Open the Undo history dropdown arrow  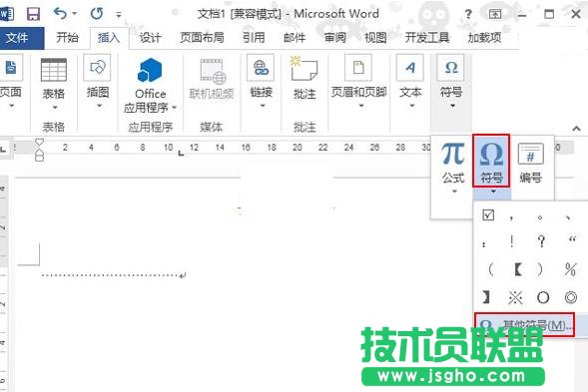pos(74,14)
